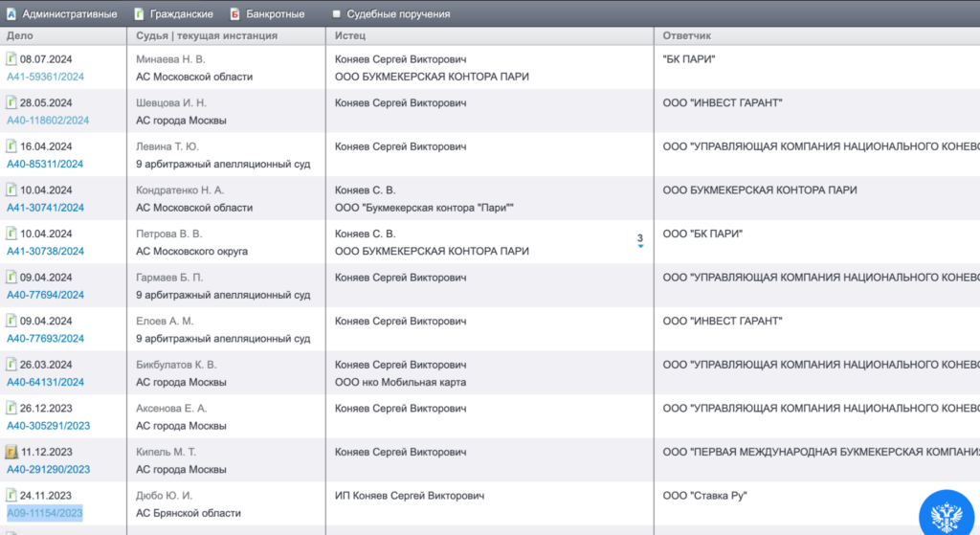
Task: Open case А41-59361/2024
Action: [45, 77]
